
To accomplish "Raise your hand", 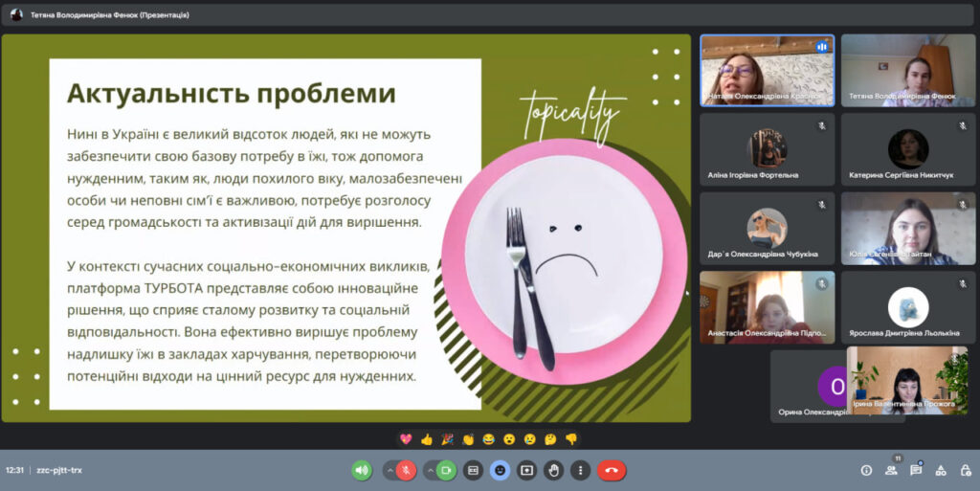I will tap(553, 470).
